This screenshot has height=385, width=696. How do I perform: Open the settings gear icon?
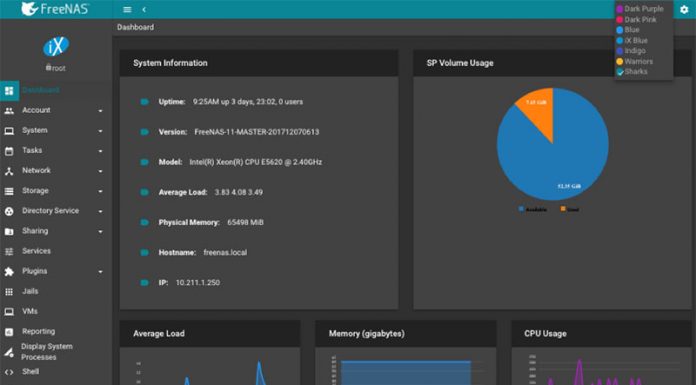click(x=684, y=9)
